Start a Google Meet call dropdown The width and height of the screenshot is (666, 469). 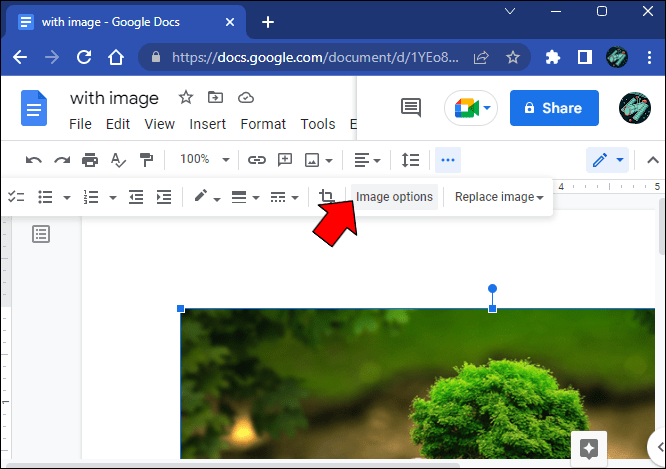471,108
